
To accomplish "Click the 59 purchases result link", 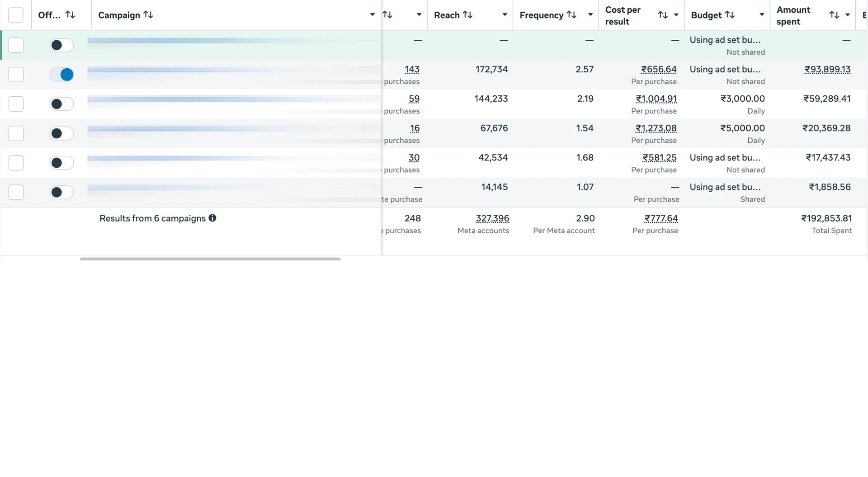I will [414, 99].
